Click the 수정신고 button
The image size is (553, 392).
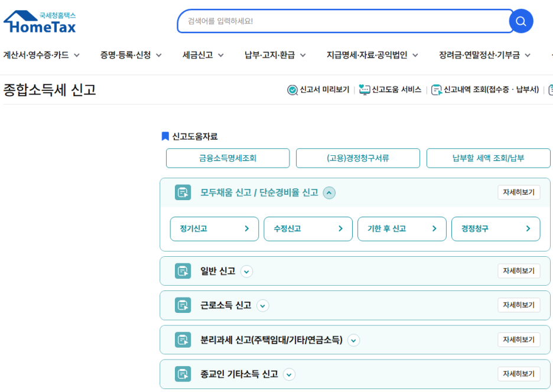tap(308, 229)
